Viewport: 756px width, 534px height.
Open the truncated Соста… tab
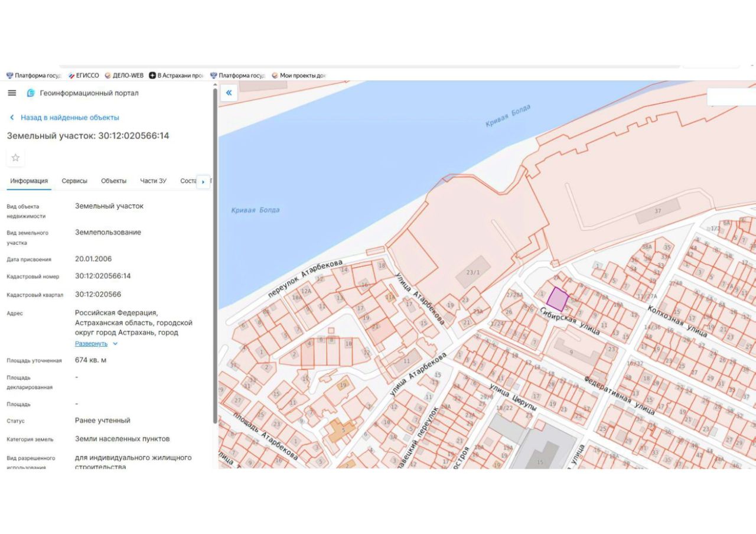coord(188,181)
